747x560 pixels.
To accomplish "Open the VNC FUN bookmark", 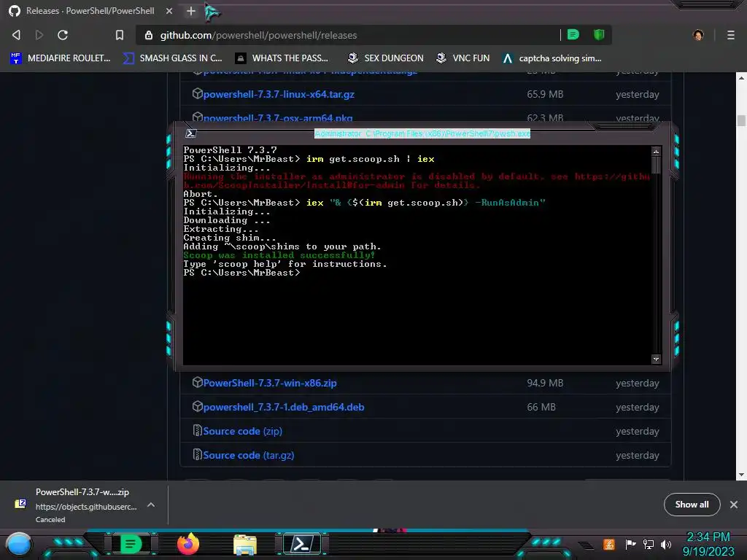I will coord(462,58).
